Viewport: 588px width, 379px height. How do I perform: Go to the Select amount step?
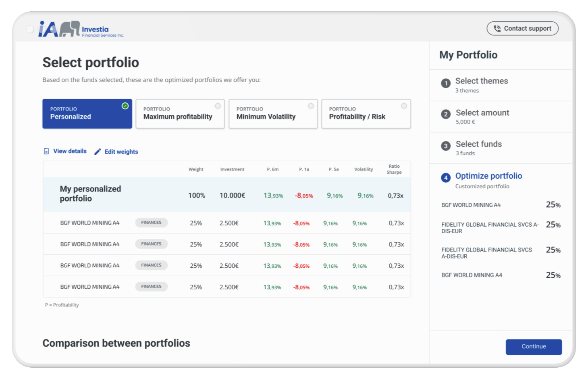coord(501,117)
